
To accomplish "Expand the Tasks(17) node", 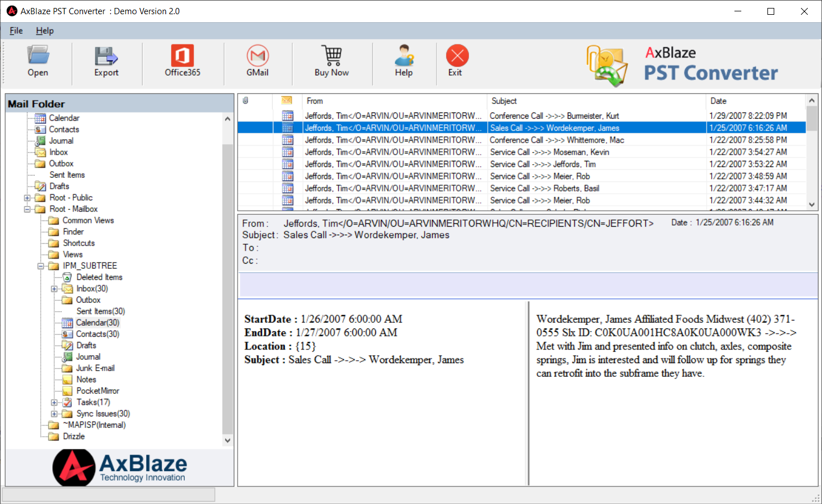I will 54,402.
